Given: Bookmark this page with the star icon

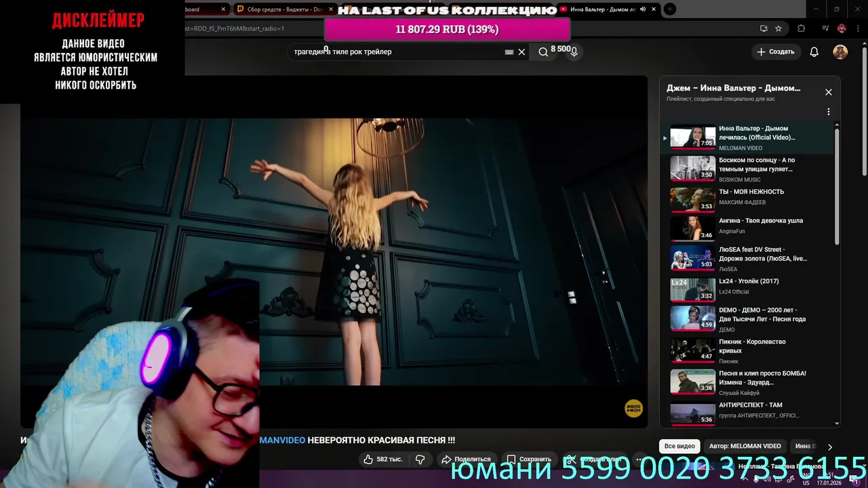Looking at the screenshot, I should point(778,28).
